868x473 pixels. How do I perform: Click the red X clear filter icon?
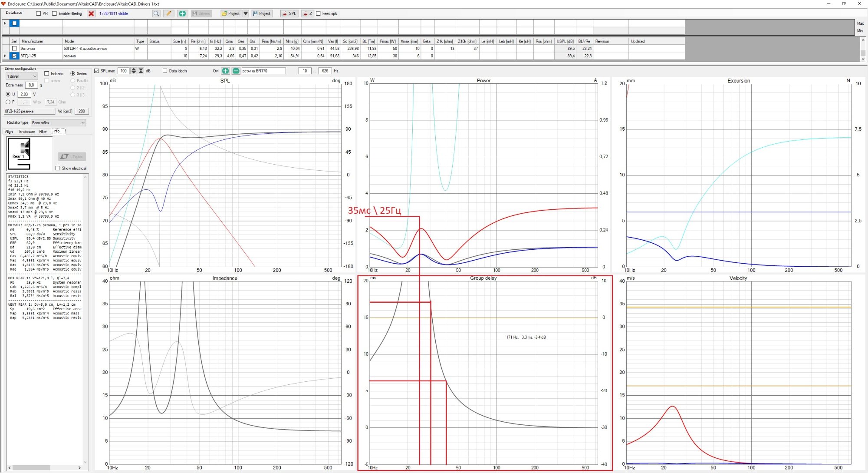[x=91, y=13]
